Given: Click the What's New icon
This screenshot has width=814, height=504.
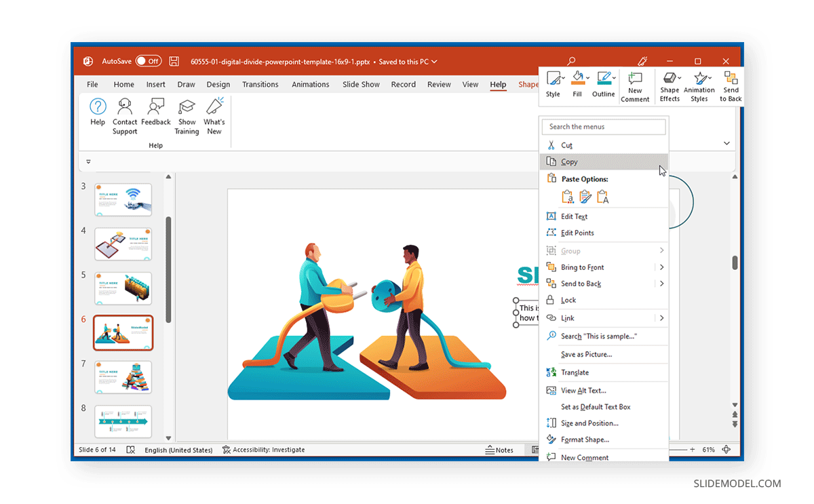Looking at the screenshot, I should pyautogui.click(x=214, y=115).
